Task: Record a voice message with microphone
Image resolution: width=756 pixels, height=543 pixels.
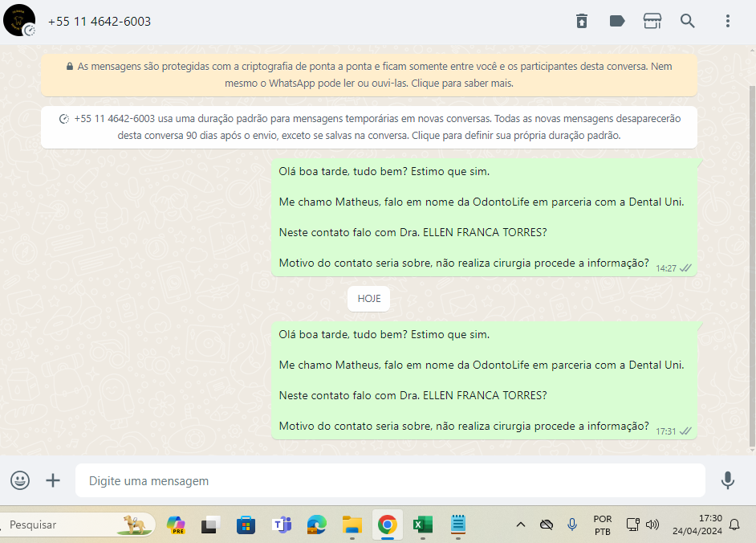Action: point(727,480)
